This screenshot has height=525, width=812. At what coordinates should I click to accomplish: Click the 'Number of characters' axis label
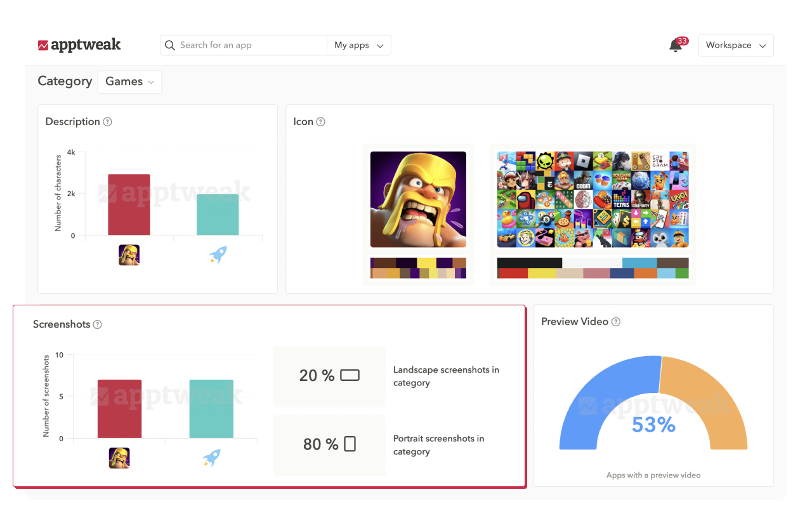click(x=58, y=193)
